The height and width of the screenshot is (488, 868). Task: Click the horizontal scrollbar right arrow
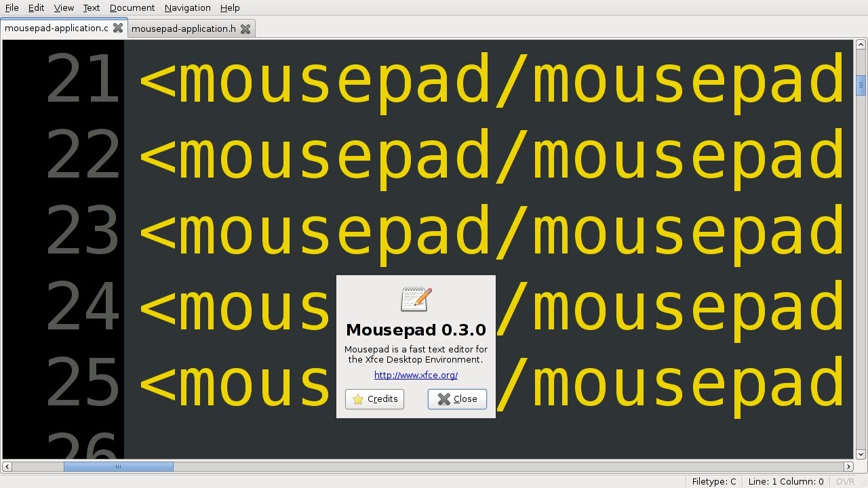[x=848, y=466]
